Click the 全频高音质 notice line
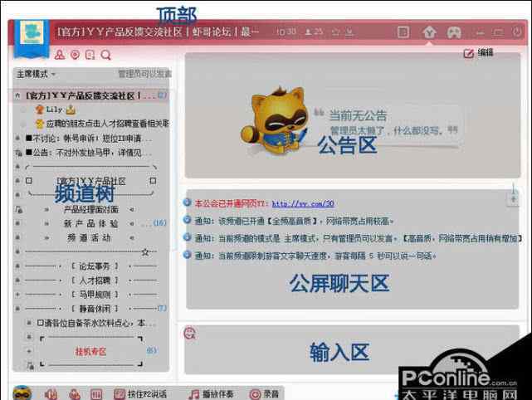Viewport: 532px width, 400px height. coord(294,222)
